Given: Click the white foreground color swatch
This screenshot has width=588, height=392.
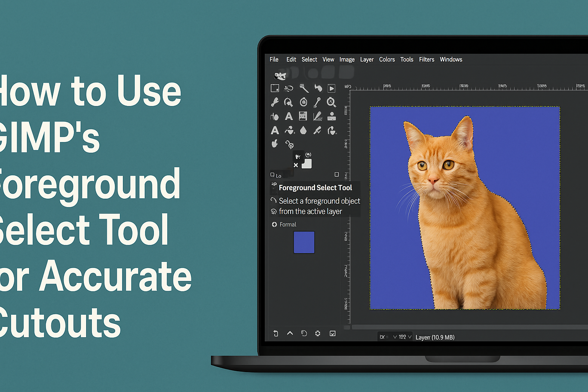Looking at the screenshot, I should [307, 163].
